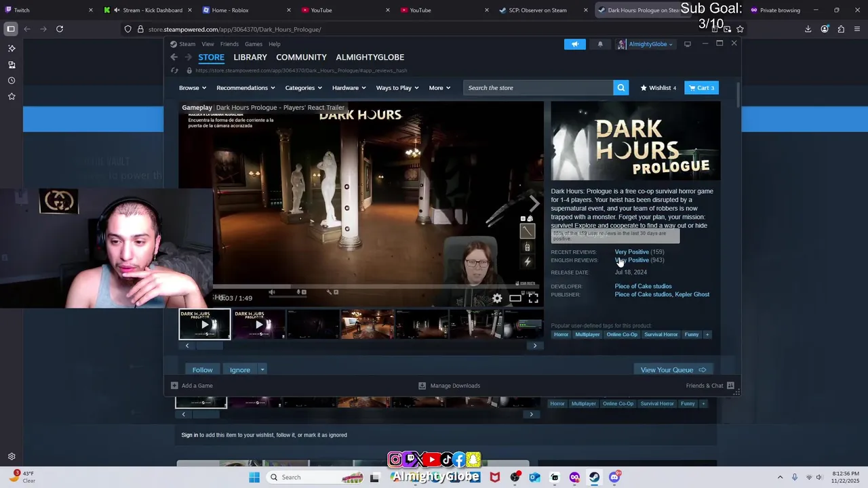
Task: Click the store search input field
Action: [x=538, y=87]
